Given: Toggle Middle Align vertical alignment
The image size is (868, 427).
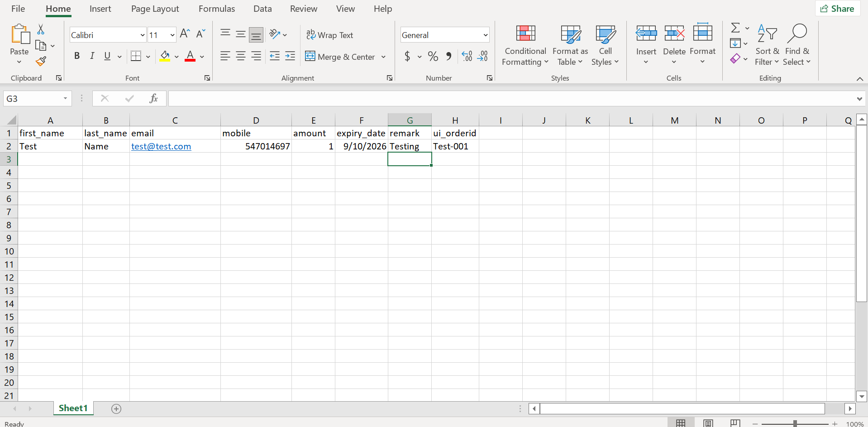Looking at the screenshot, I should pyautogui.click(x=241, y=34).
